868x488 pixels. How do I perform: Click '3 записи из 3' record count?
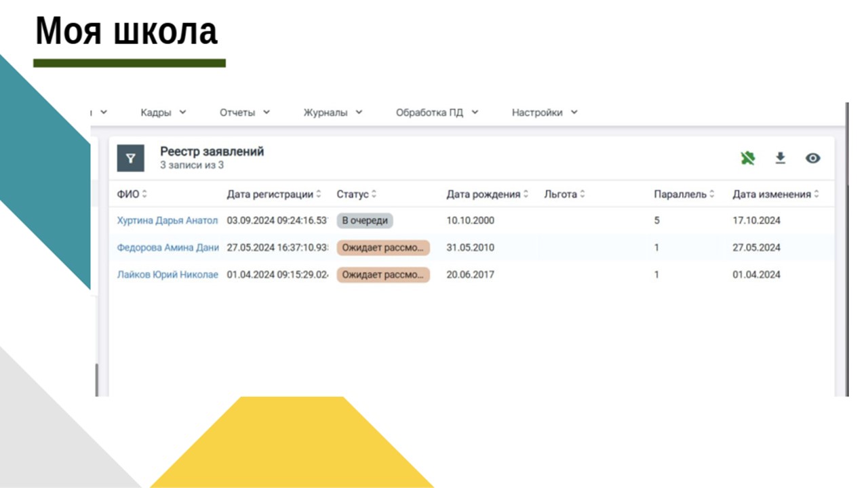pos(192,165)
